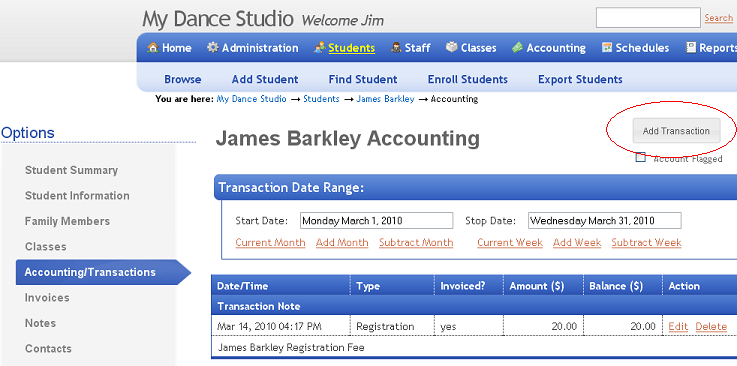Image resolution: width=737 pixels, height=366 pixels.
Task: Open the Export Students submenu
Action: (x=580, y=79)
